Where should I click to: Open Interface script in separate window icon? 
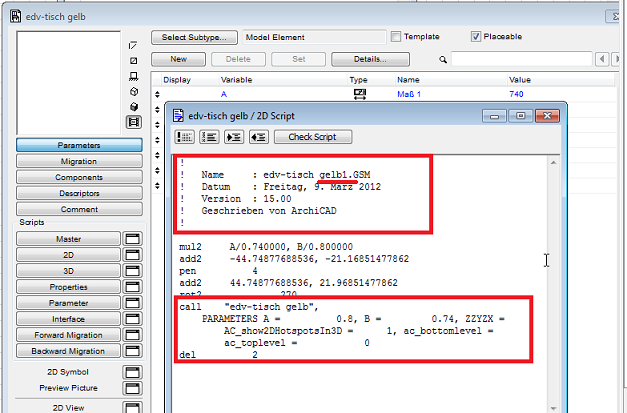132,319
